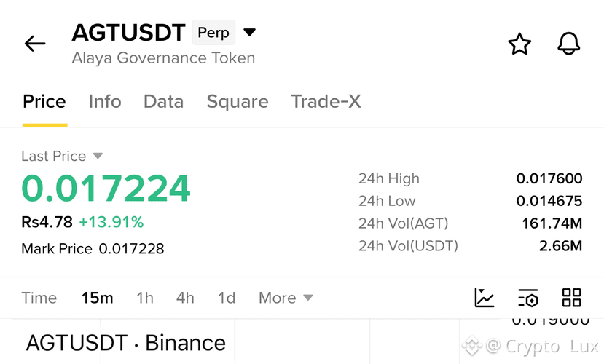
Task: Add AGTUSDT to favorites with star icon
Action: [519, 44]
